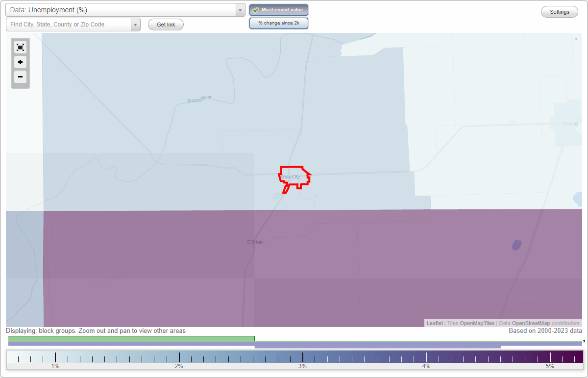Click the Munday town label
Viewport: 588px width, 378px height.
point(570,124)
